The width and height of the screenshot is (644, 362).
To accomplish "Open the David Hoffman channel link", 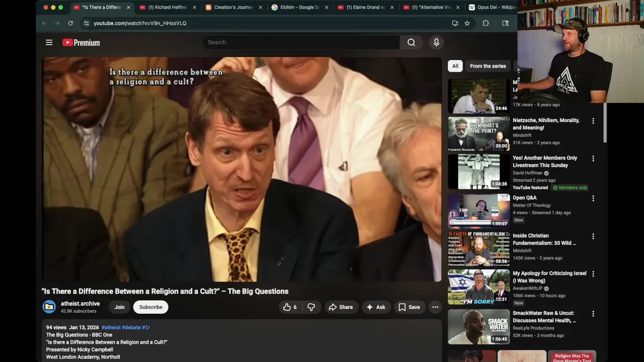I will pos(528,173).
